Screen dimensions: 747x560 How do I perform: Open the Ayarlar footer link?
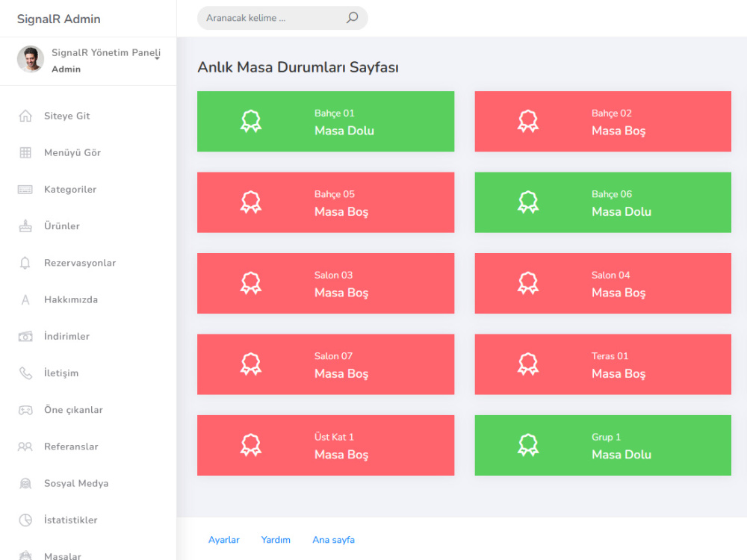(x=224, y=540)
